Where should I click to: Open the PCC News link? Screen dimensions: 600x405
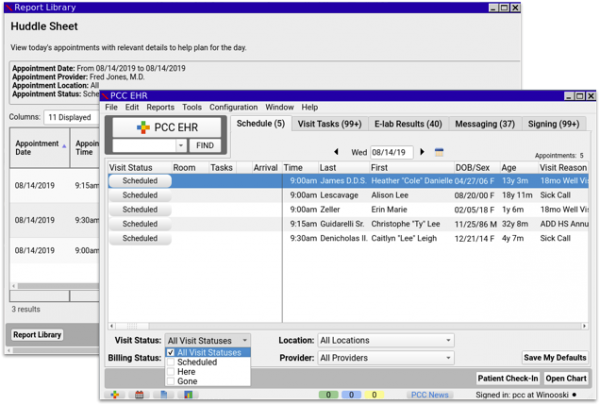[429, 395]
